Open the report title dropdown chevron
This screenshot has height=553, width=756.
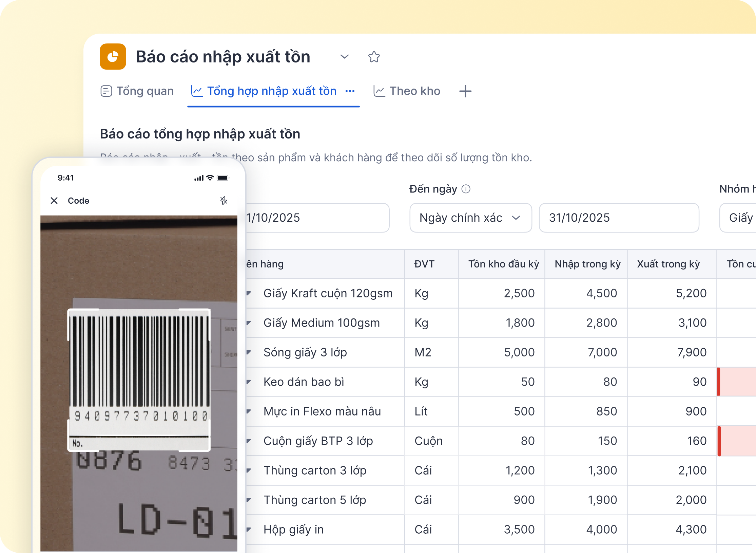pos(344,57)
